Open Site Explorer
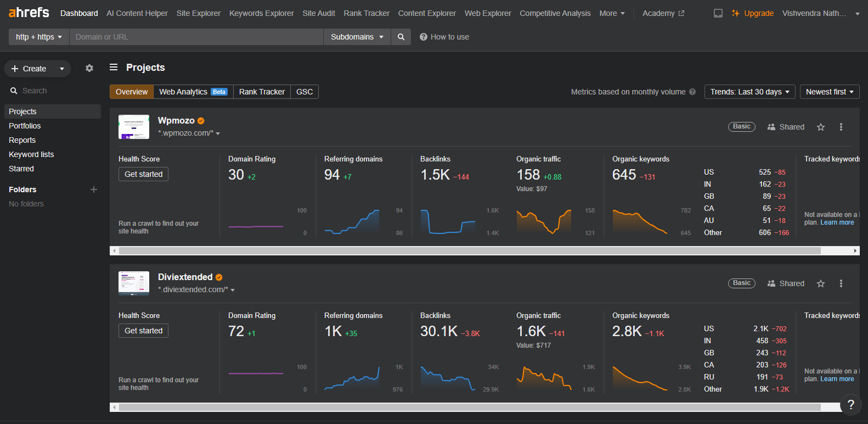This screenshot has width=868, height=424. pos(199,13)
